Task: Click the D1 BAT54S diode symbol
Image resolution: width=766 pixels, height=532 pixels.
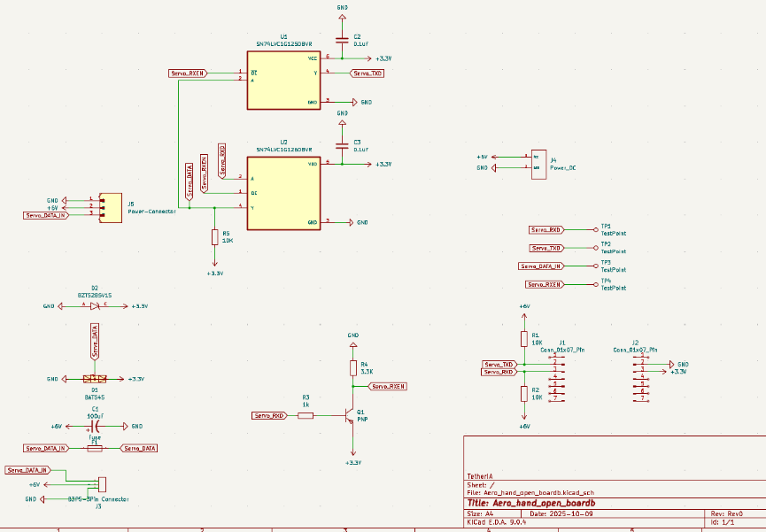Action: coord(95,379)
